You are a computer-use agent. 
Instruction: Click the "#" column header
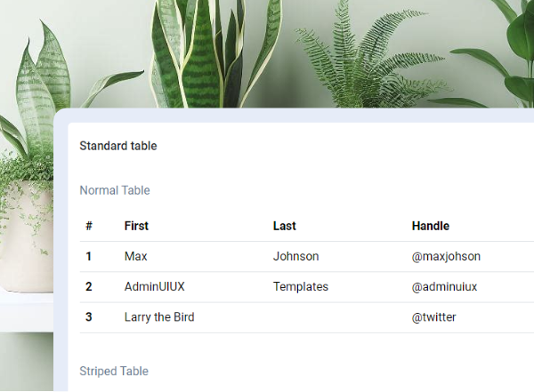[x=89, y=227]
